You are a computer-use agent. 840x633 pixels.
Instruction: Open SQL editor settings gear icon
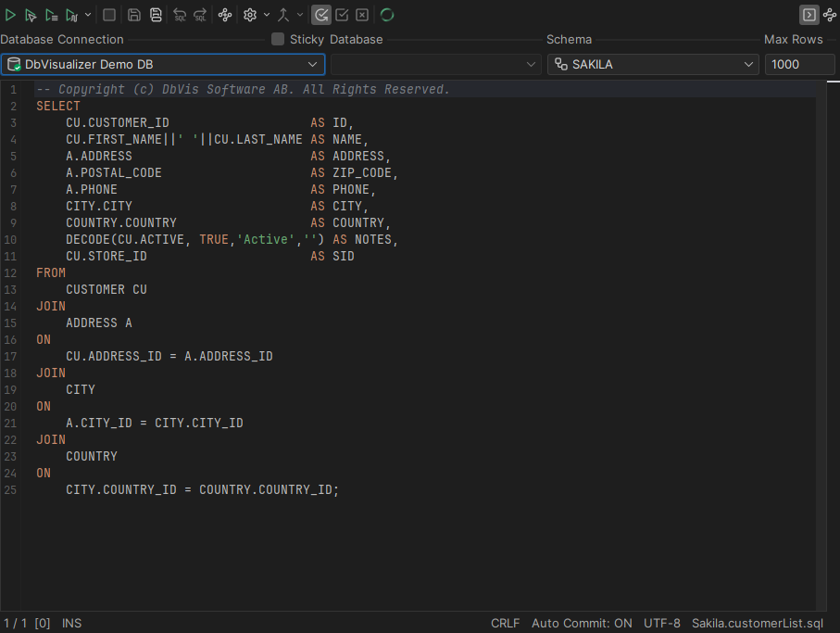(250, 15)
